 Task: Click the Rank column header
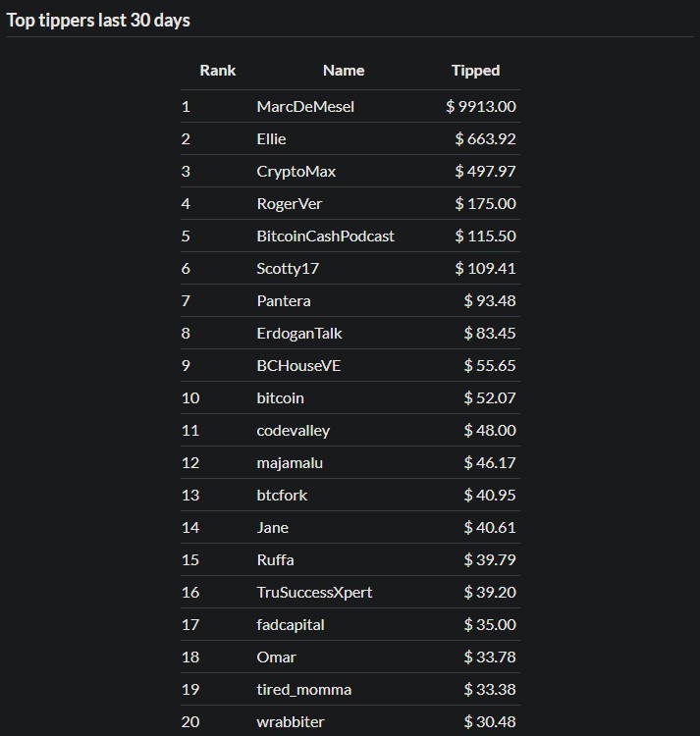coord(218,71)
